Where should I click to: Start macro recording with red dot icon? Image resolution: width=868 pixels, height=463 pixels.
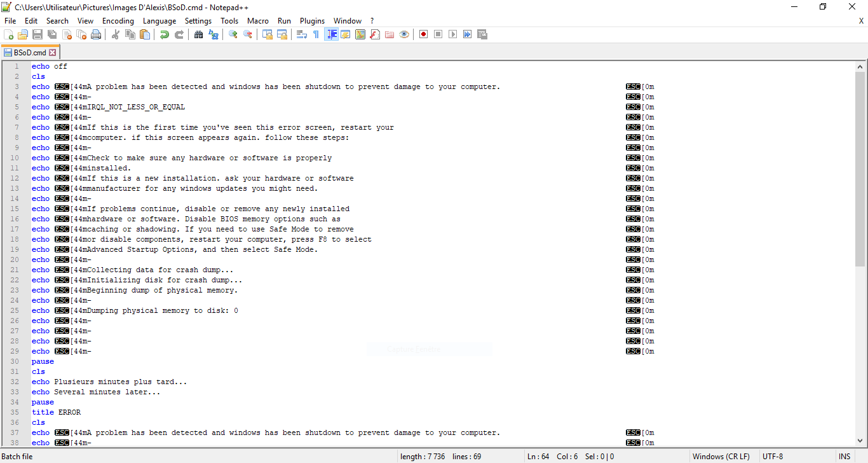(423, 34)
